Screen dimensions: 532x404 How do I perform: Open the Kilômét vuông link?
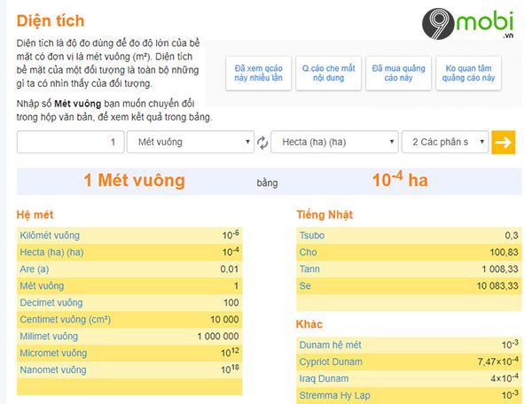50,235
